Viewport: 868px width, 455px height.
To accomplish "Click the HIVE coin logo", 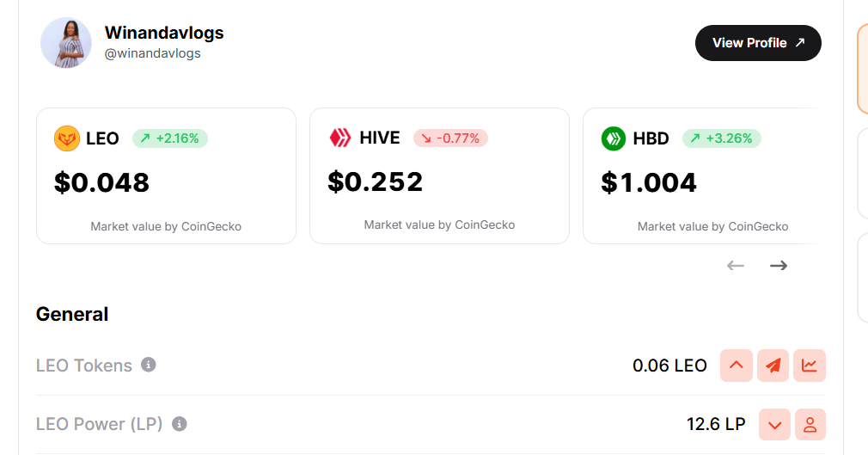I will pyautogui.click(x=340, y=138).
